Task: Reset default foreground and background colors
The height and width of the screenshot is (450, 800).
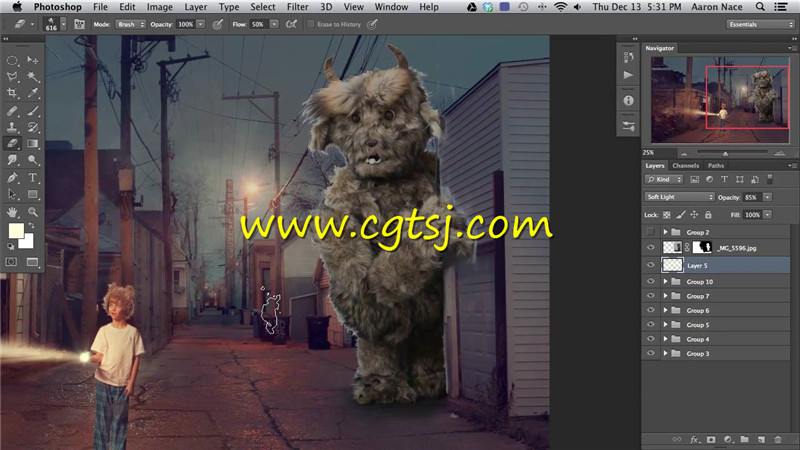Action: pyautogui.click(x=11, y=246)
